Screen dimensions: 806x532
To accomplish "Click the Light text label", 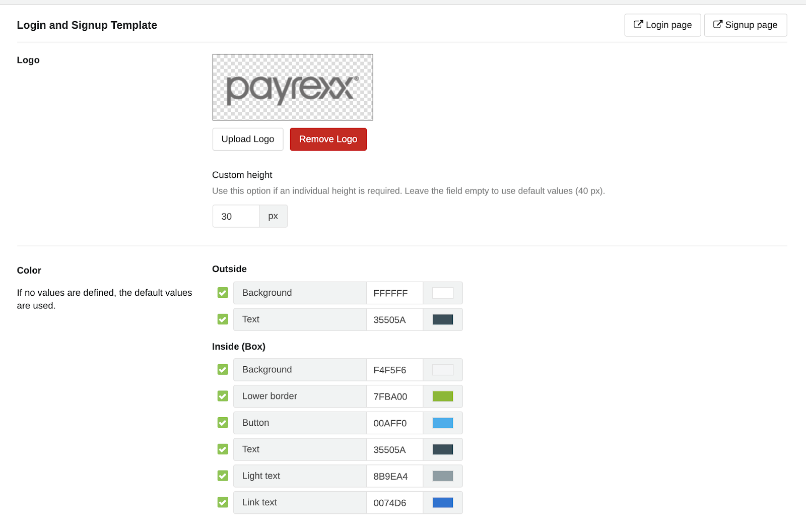I will 261,476.
